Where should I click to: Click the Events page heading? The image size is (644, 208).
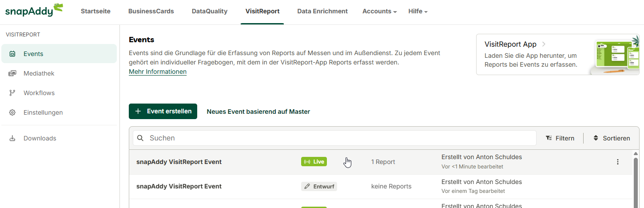coord(141,40)
